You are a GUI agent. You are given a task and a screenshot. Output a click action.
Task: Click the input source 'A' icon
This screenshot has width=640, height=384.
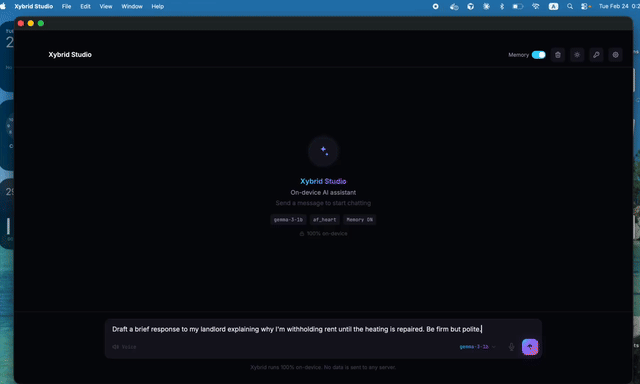pos(553,7)
